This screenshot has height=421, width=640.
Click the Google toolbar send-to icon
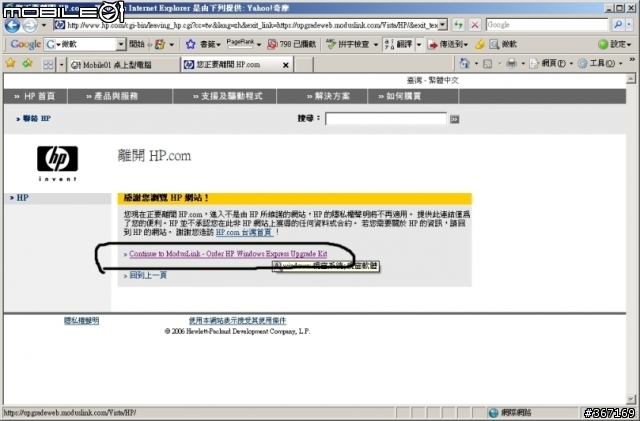tap(432, 45)
